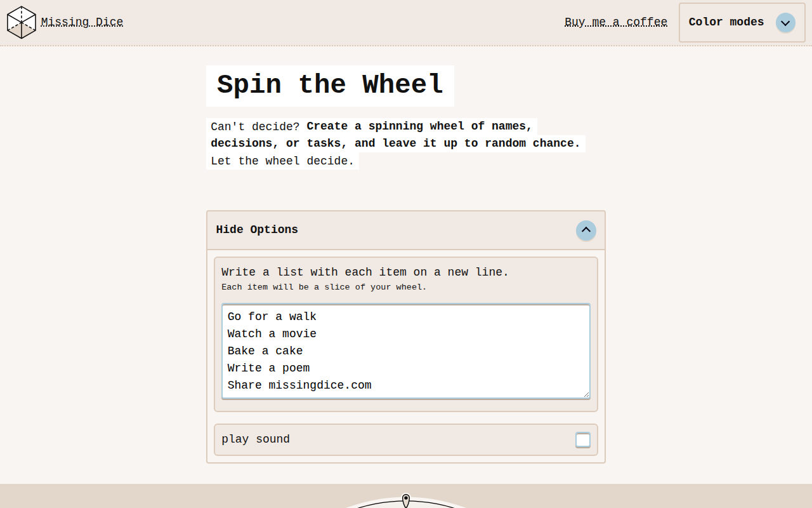The width and height of the screenshot is (812, 508).
Task: Click into the wheel items text area
Action: [406, 351]
